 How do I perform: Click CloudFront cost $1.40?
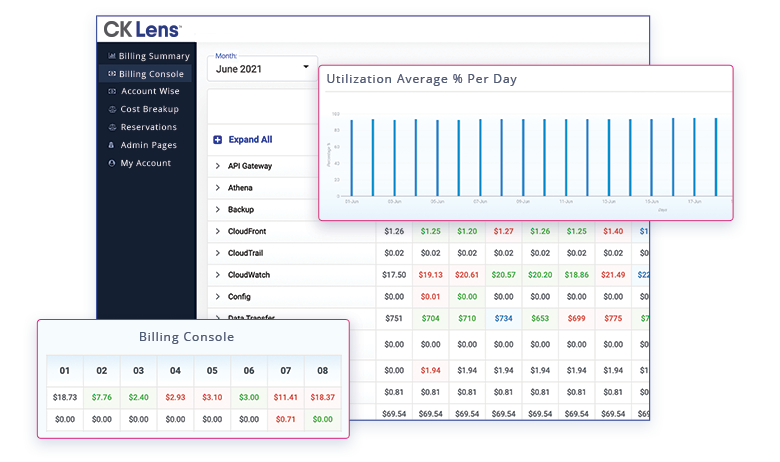[613, 231]
